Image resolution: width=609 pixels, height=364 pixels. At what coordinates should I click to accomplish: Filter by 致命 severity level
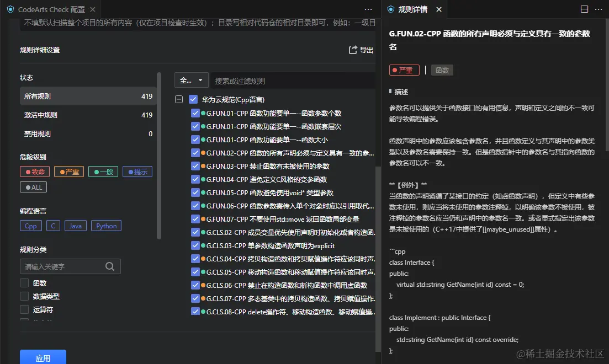(35, 172)
